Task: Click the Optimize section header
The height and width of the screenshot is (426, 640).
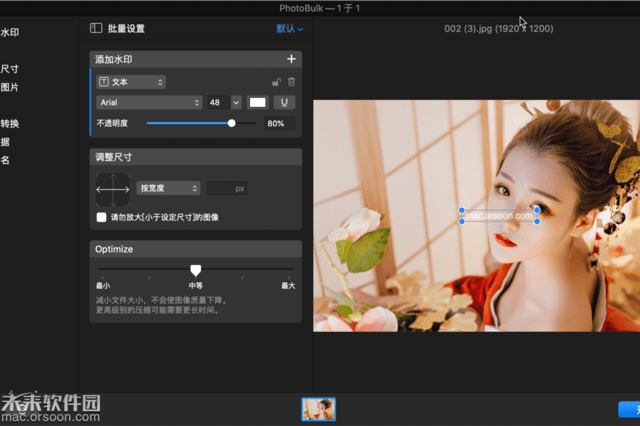Action: tap(196, 249)
